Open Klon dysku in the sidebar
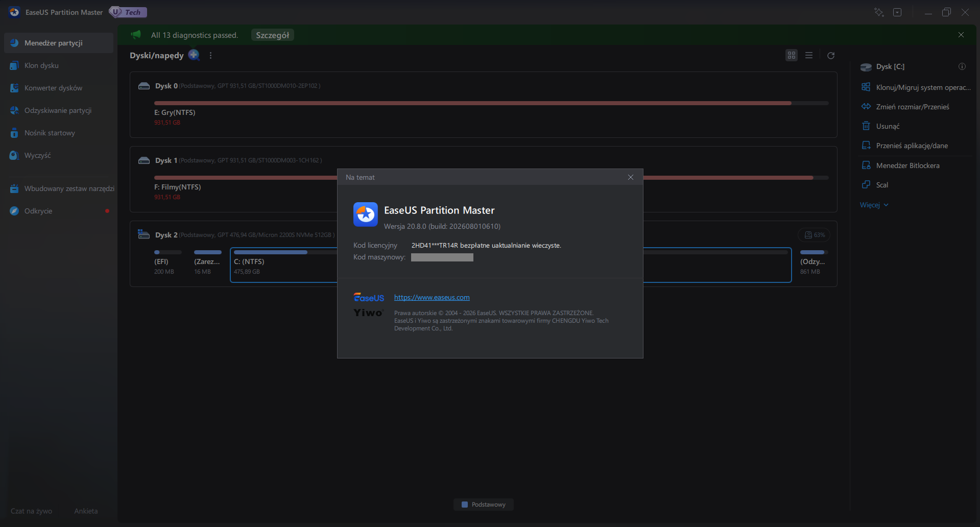Viewport: 980px width, 527px height. click(x=59, y=65)
